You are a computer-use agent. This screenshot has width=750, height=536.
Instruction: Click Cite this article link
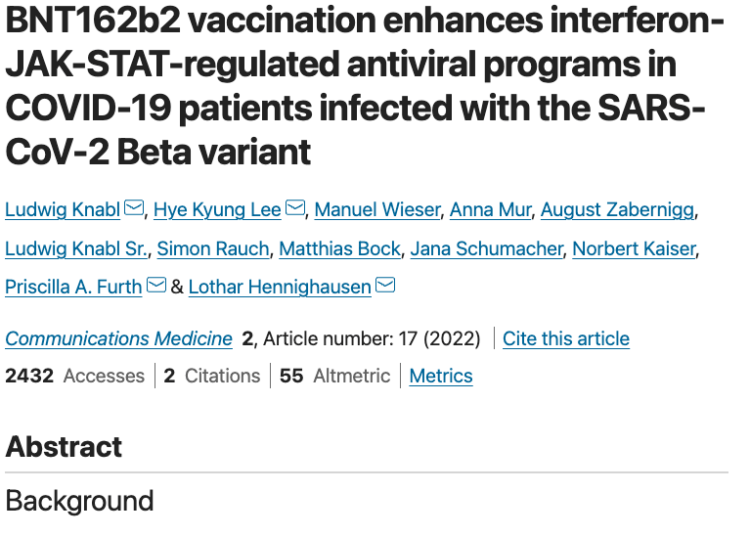tap(566, 339)
